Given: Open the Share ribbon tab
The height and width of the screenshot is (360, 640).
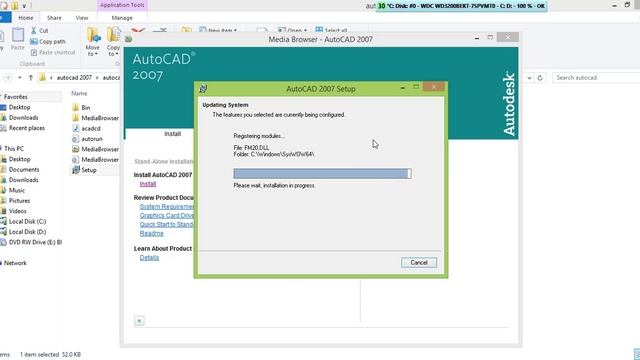Looking at the screenshot, I should (x=54, y=18).
